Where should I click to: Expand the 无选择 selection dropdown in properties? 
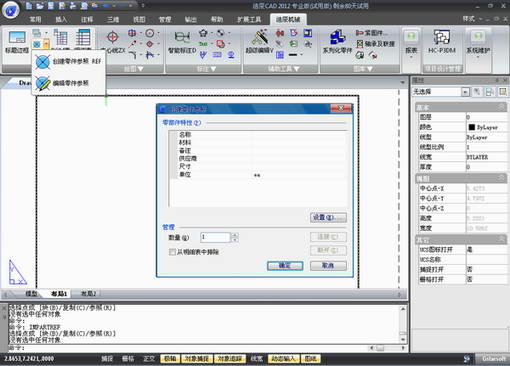tap(465, 92)
